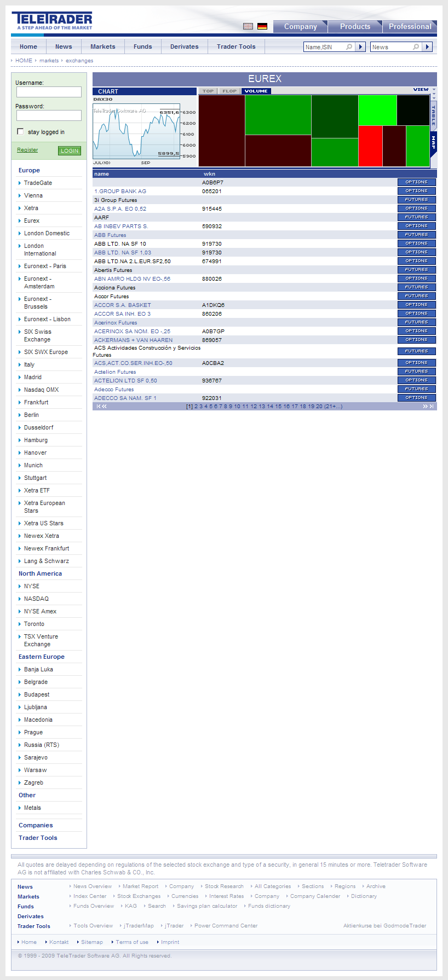
Task: Open the Products top tab
Action: [355, 26]
